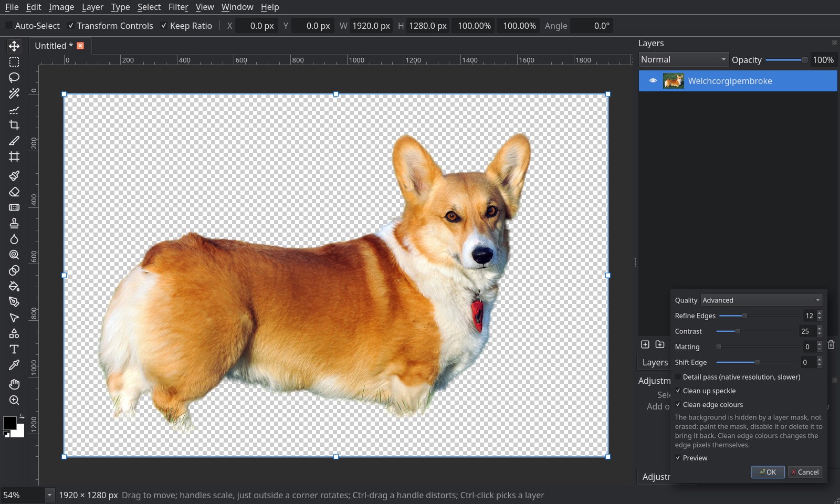Click the new layer group folder icon

[x=660, y=344]
